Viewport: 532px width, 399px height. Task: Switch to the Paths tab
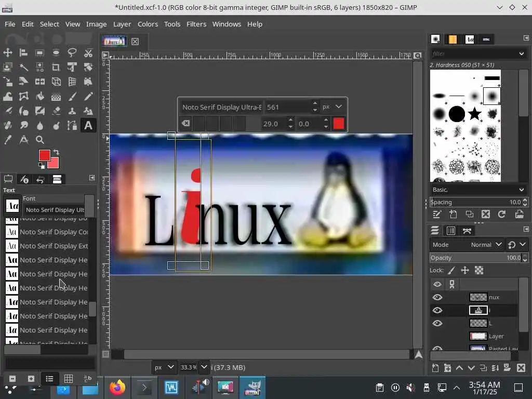(x=467, y=231)
